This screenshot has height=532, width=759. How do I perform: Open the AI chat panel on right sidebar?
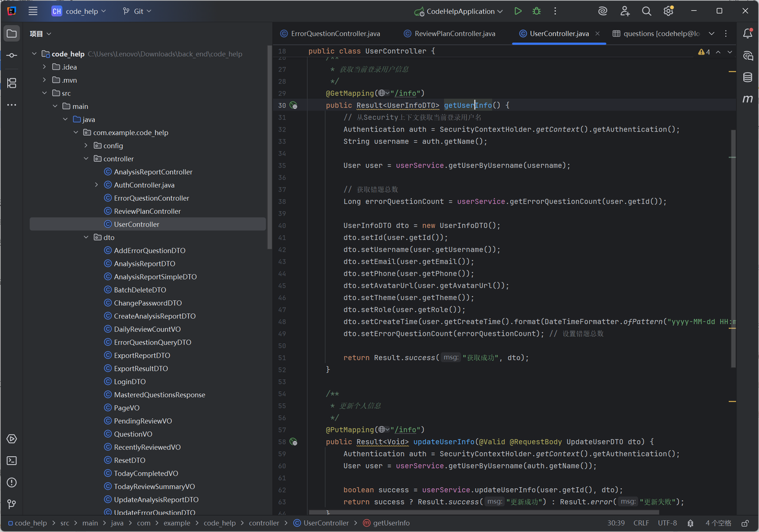[748, 56]
